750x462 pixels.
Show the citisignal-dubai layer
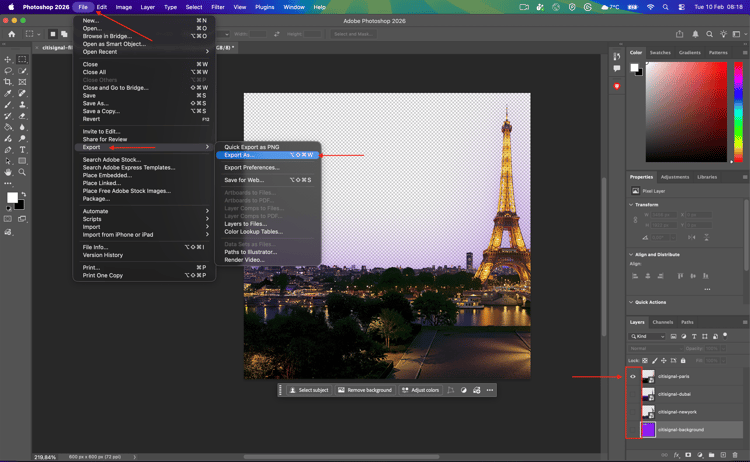[633, 394]
